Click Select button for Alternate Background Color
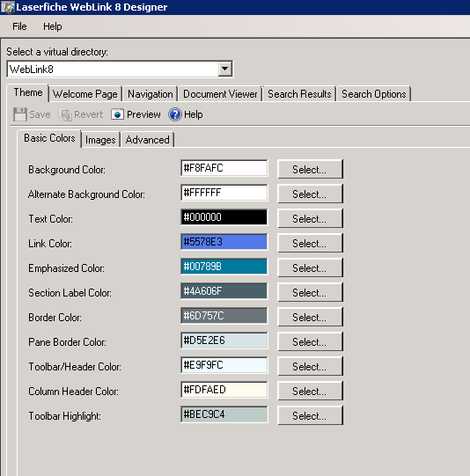The image size is (470, 476). (310, 194)
